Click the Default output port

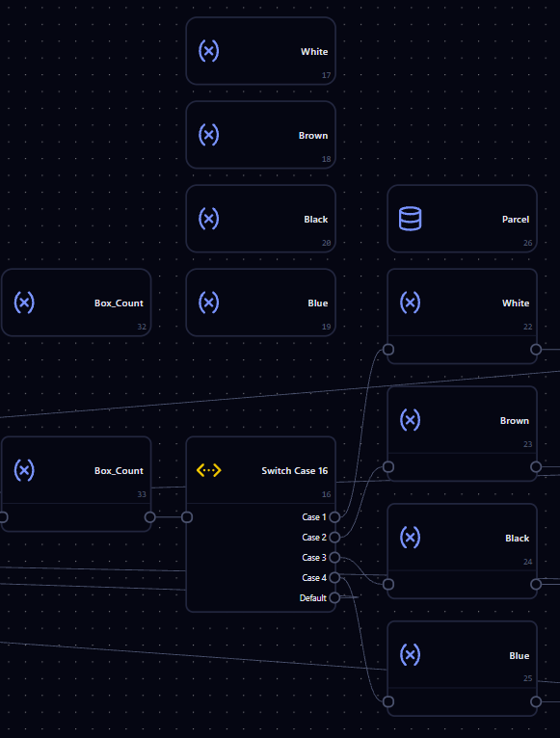[334, 597]
